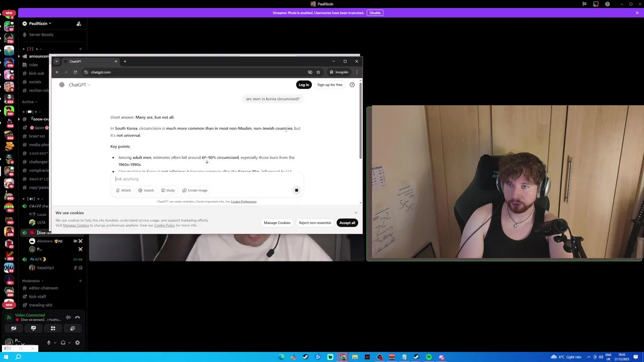Open the Cookie Policy link

165,225
